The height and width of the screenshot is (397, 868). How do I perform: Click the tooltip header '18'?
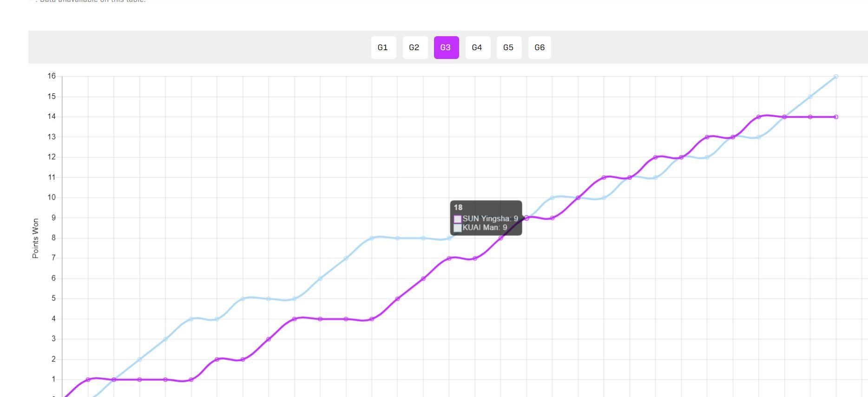[x=458, y=208]
